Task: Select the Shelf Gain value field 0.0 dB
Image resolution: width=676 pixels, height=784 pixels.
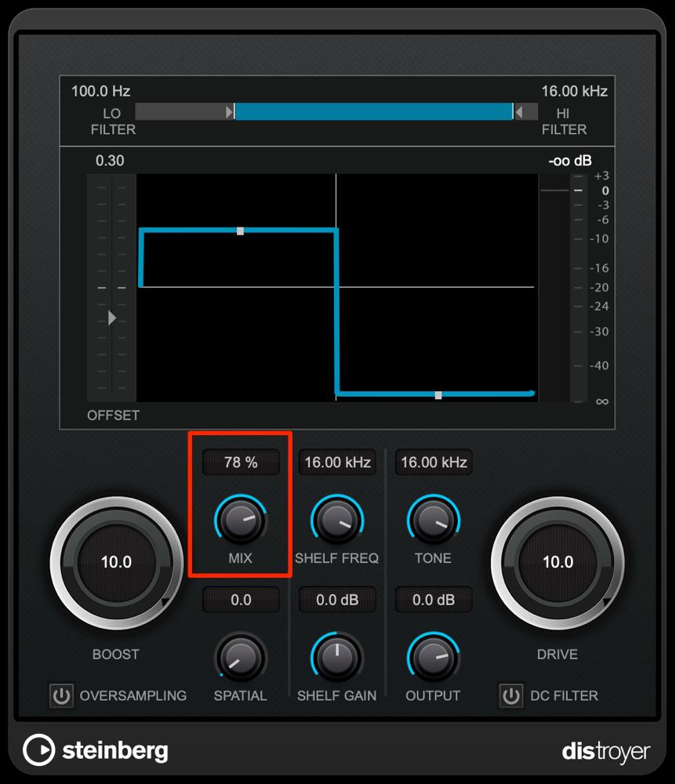Action: pos(337,600)
